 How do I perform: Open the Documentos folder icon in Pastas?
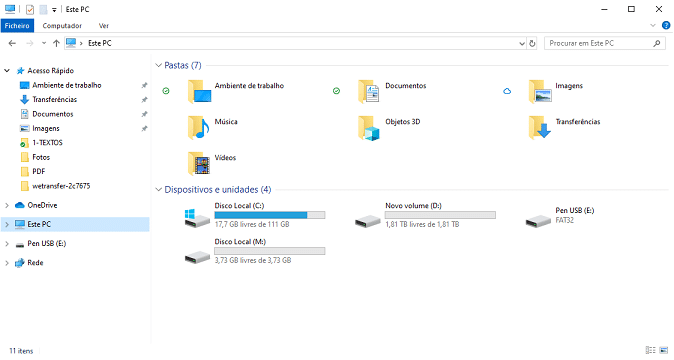click(x=369, y=92)
